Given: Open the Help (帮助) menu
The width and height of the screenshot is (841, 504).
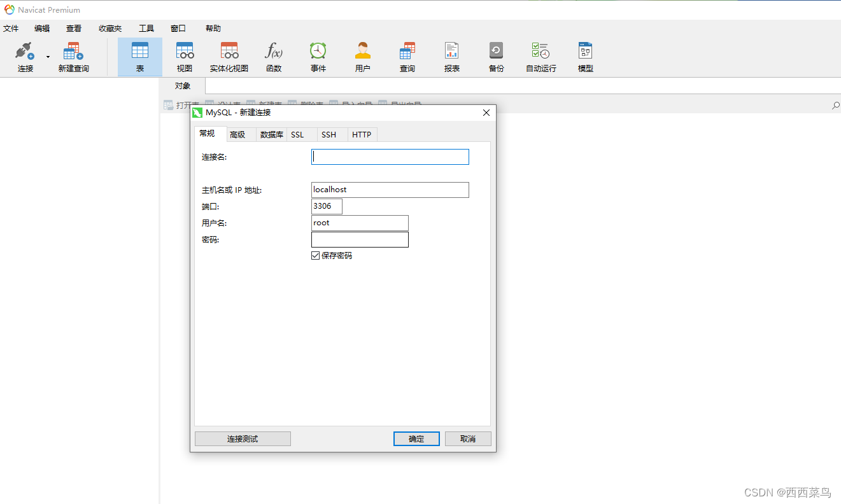Looking at the screenshot, I should pos(213,29).
